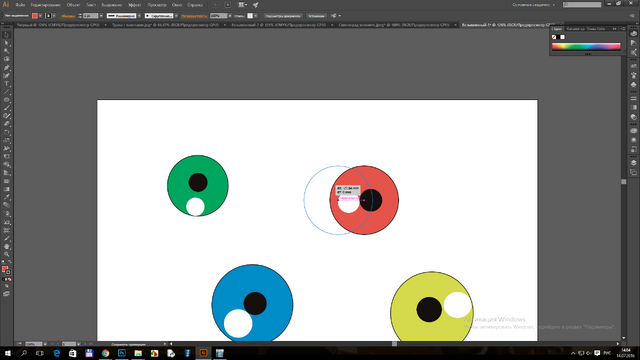Open graphic style dropdown
This screenshot has height=360, width=640.
[256, 16]
